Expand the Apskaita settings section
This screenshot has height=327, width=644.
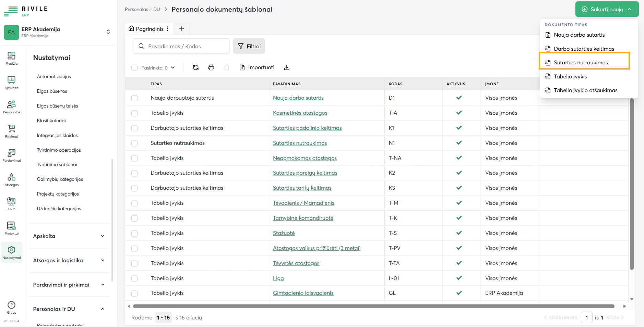69,236
